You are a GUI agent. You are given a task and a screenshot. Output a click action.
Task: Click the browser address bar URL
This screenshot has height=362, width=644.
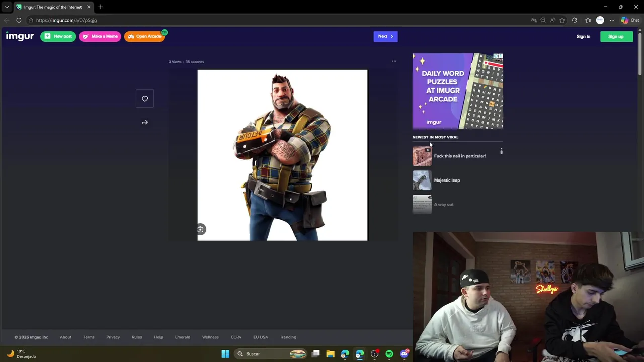click(66, 20)
